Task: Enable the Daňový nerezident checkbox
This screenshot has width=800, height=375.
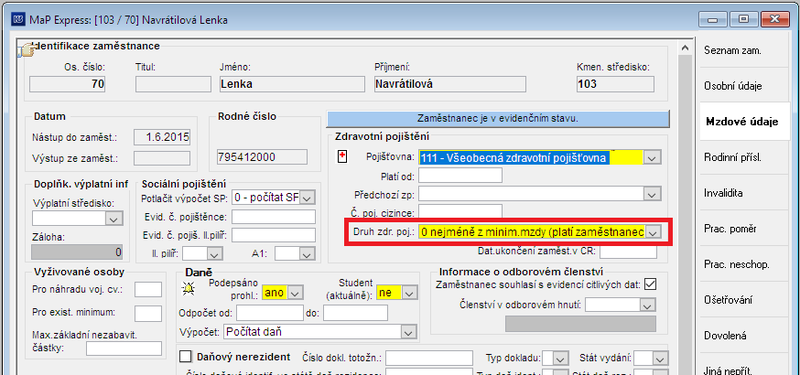Action: tap(186, 356)
